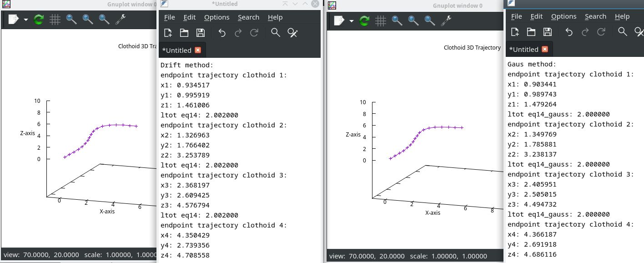Open export dropdown arrow in right Gnuplot toolbar
The image size is (644, 263).
[x=351, y=21]
